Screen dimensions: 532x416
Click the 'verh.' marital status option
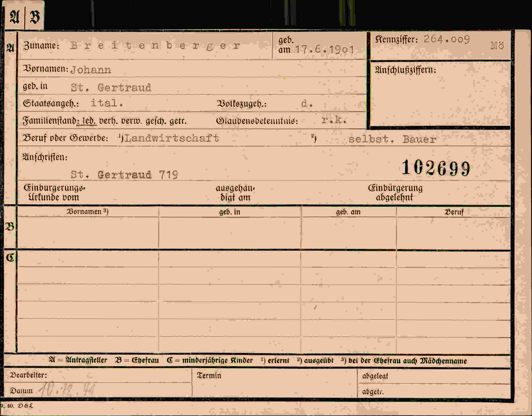coord(108,121)
